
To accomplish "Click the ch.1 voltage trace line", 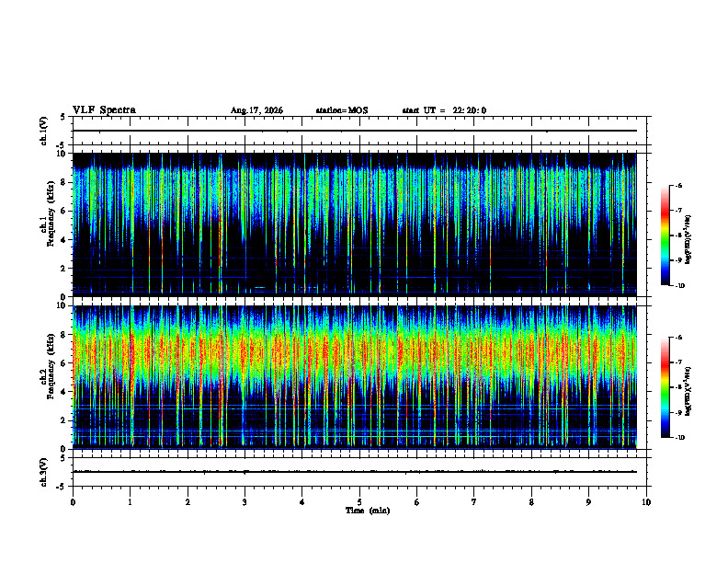I will 355,131.
